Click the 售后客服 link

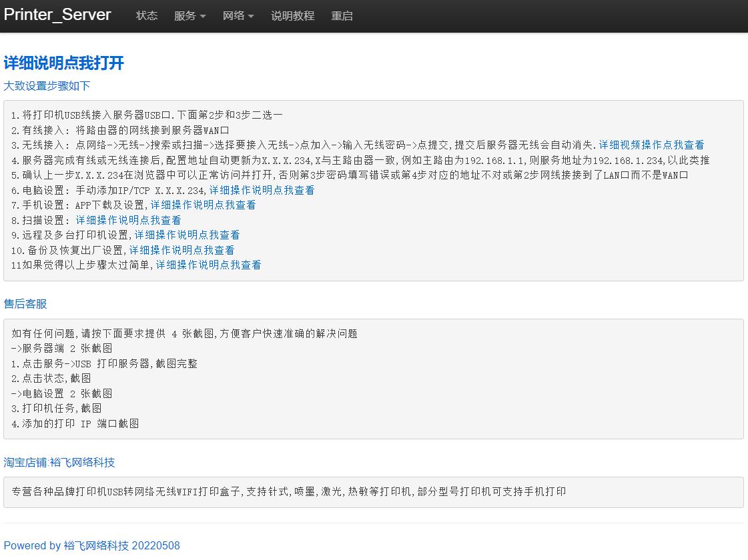point(25,304)
